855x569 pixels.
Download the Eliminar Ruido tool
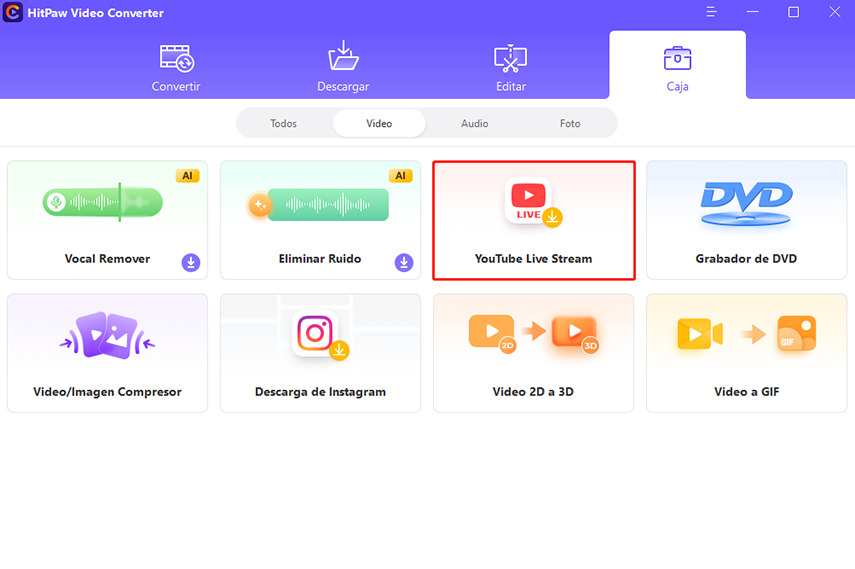click(x=404, y=262)
